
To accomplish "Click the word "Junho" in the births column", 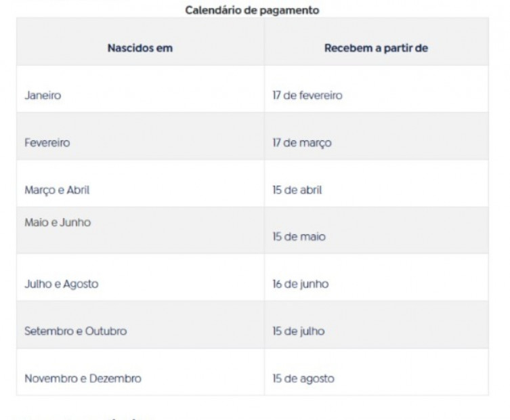I will (75, 222).
